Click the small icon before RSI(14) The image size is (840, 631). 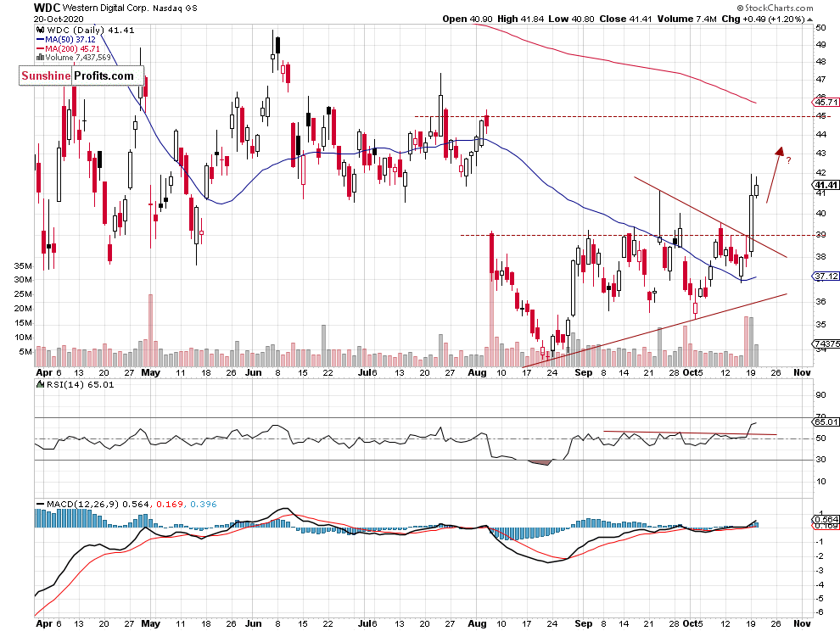point(40,384)
